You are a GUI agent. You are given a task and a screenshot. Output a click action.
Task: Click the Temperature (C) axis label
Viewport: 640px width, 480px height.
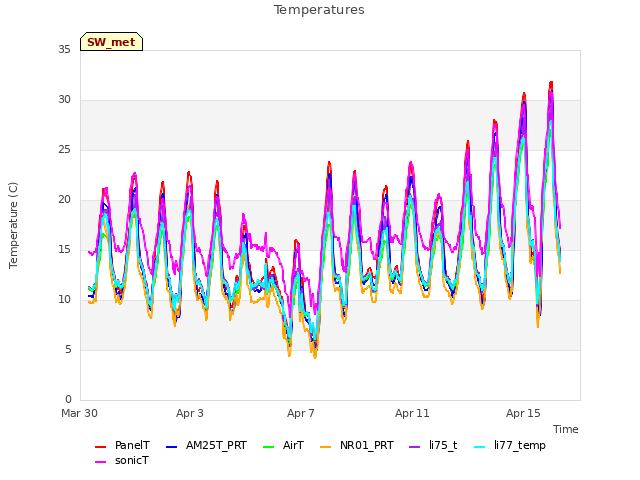click(x=13, y=225)
